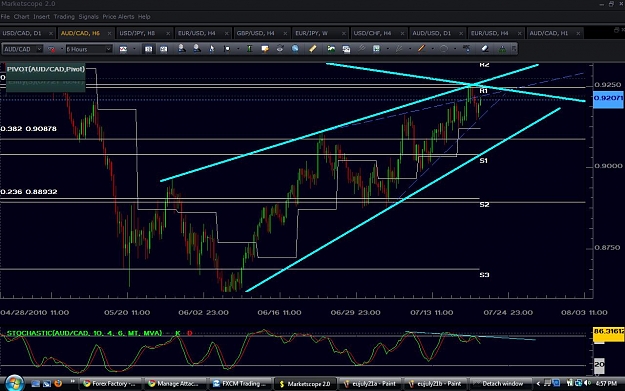Select the cursor pointer tool icon
Screen dimensions: 625x391
tap(212, 49)
